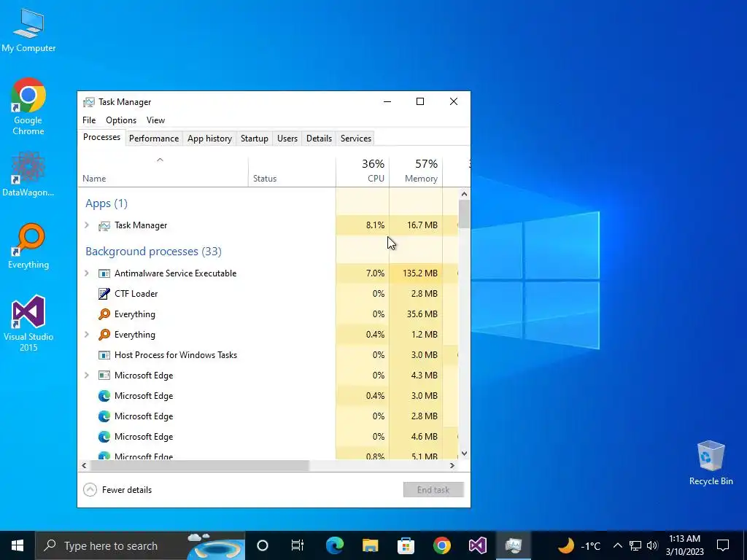
Task: Open Chrome from the taskbar
Action: click(441, 545)
